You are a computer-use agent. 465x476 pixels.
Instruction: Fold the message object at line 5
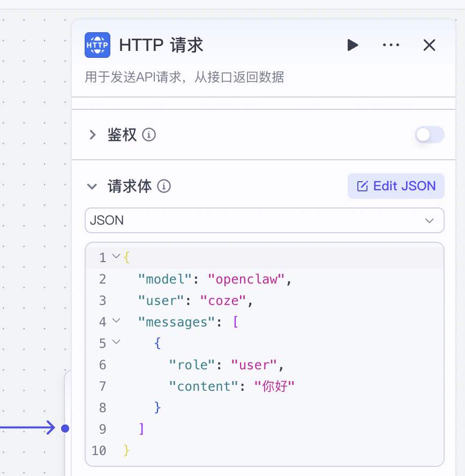(116, 343)
